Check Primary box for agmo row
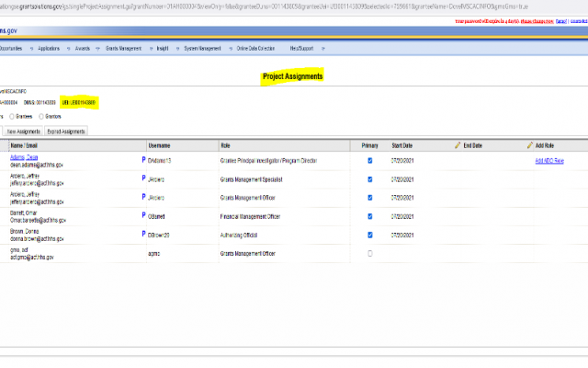The width and height of the screenshot is (588, 368). [369, 252]
